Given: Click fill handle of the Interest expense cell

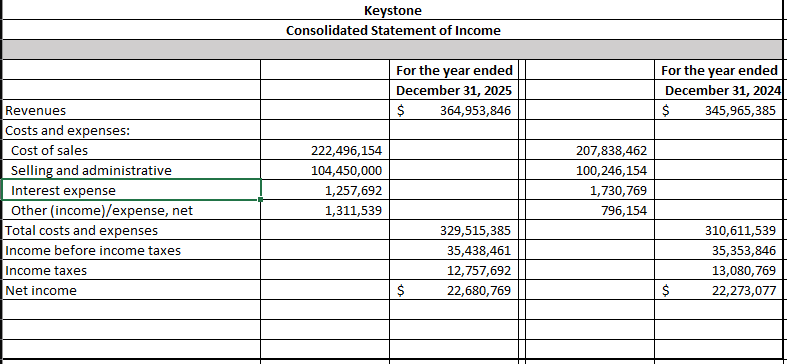Looking at the screenshot, I should point(260,199).
